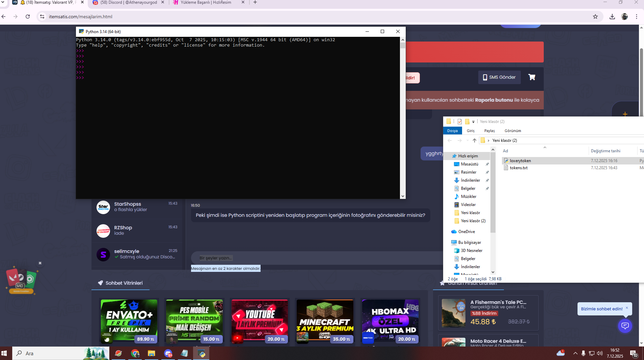
Task: Open Chrome from the taskbar
Action: (135, 354)
